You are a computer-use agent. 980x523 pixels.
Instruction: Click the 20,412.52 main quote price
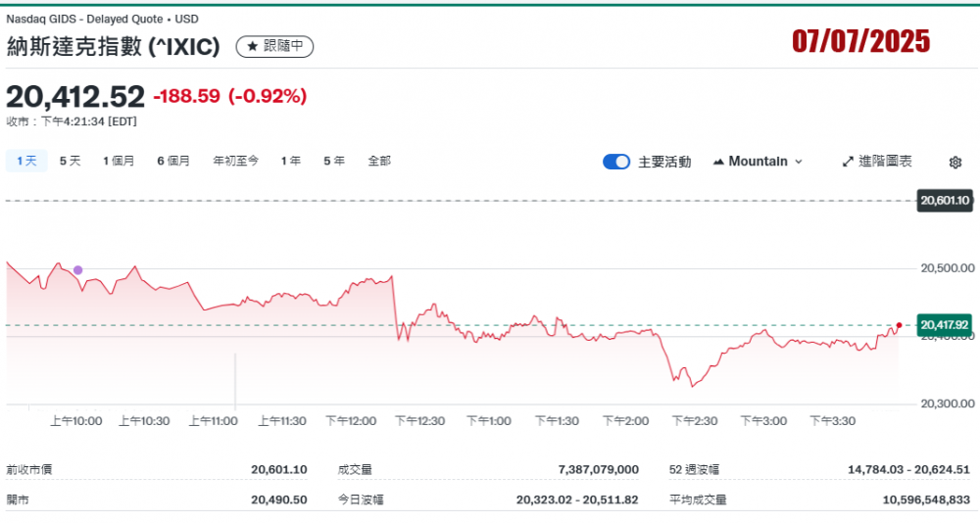(75, 96)
